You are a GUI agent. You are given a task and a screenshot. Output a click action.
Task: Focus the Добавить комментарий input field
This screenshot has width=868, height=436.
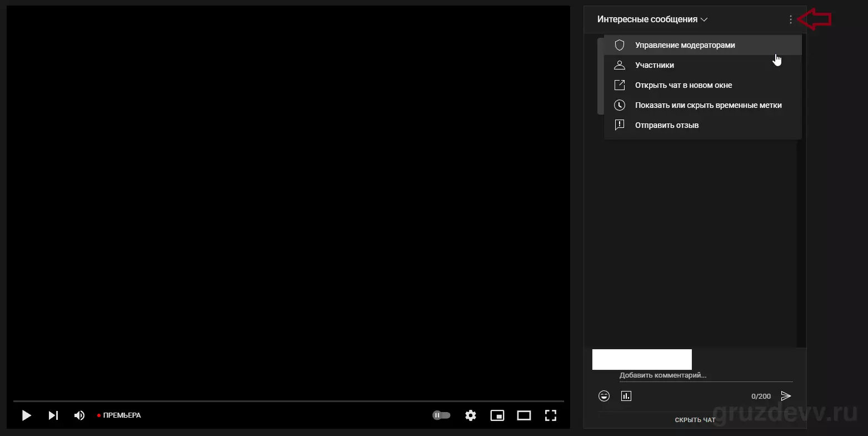click(706, 376)
